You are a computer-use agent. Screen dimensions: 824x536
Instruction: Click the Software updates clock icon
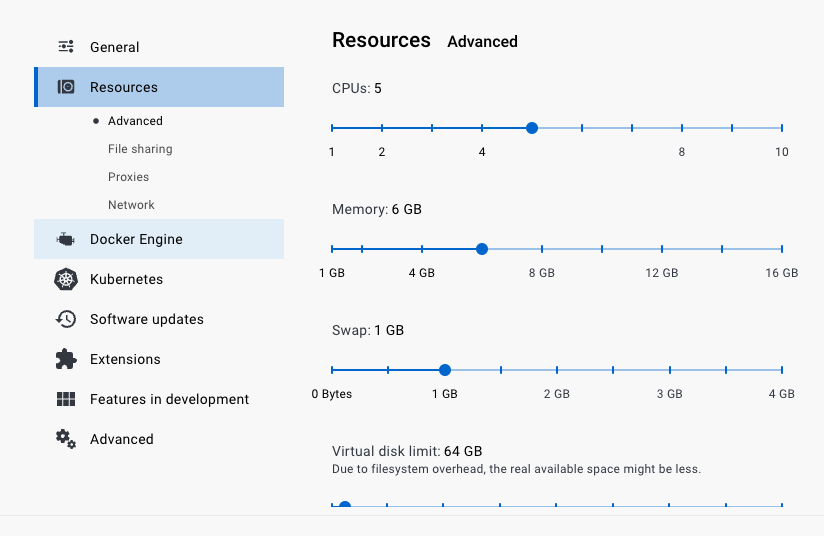tap(66, 319)
